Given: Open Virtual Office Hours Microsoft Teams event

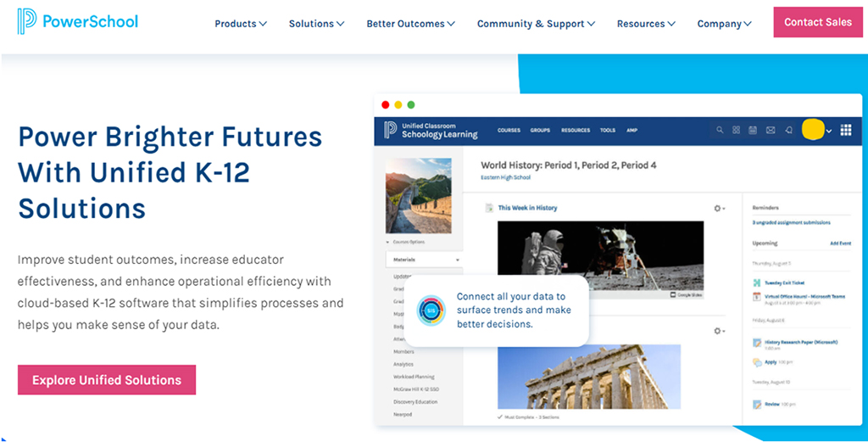Looking at the screenshot, I should (x=805, y=296).
